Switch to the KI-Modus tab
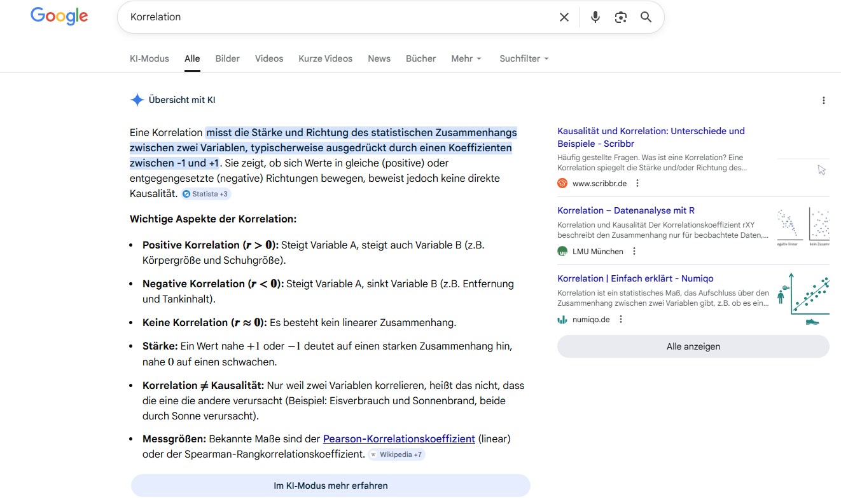Screen dimensions: 841x504 149,58
